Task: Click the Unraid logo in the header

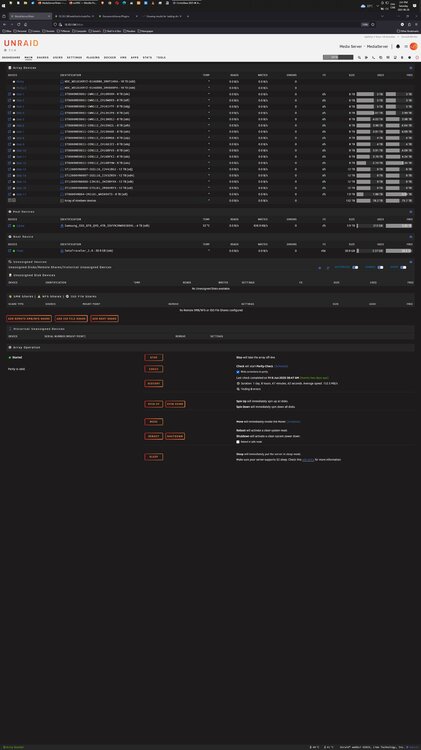Action: coord(21,43)
